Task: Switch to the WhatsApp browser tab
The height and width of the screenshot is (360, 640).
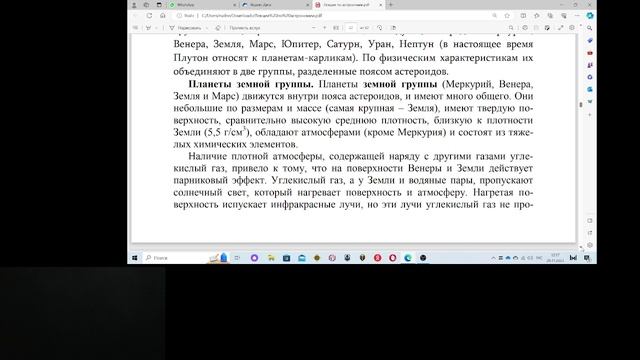Action: (203, 5)
